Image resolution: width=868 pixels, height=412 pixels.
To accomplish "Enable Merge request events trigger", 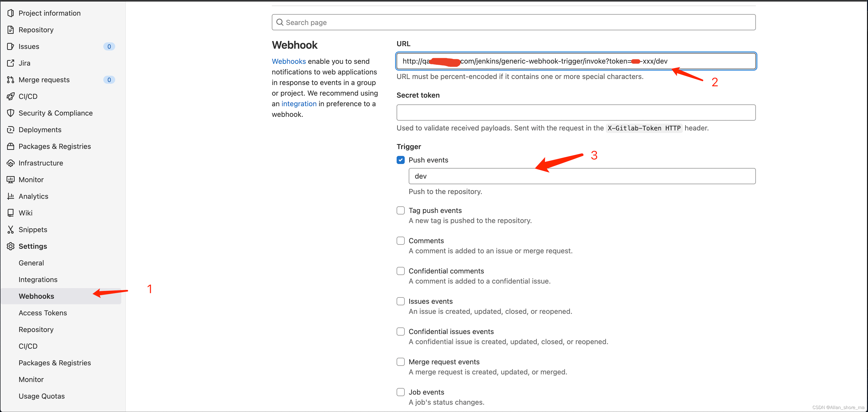I will (400, 361).
